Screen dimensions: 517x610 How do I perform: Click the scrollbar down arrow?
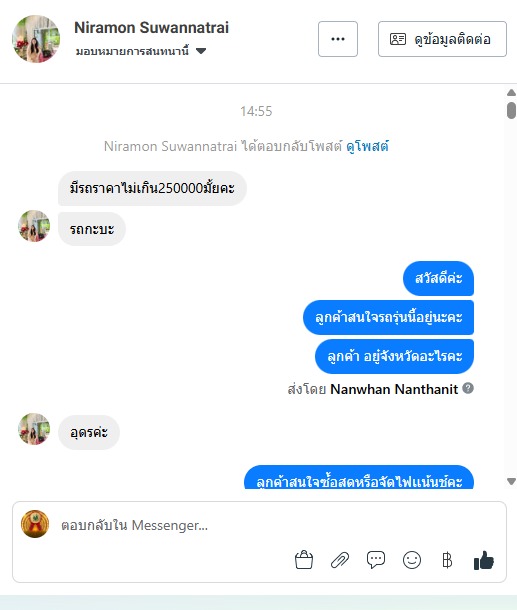tap(511, 481)
